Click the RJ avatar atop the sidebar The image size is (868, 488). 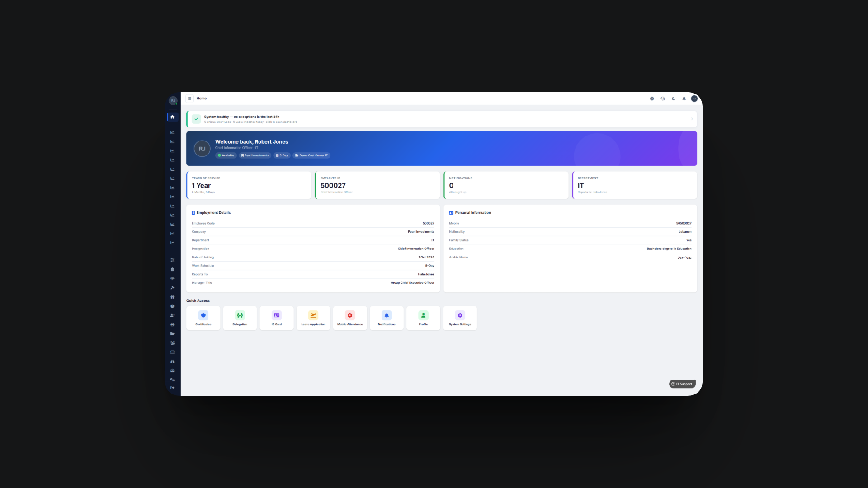tap(173, 100)
